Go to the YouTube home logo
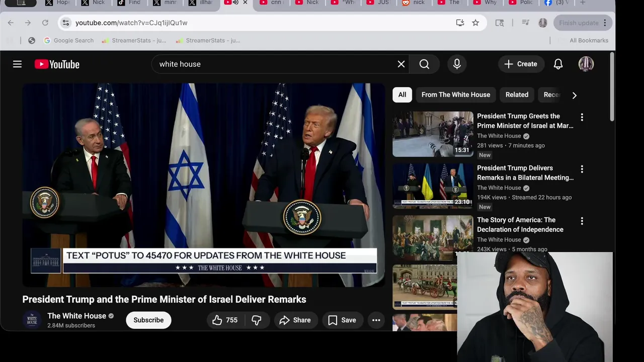 click(x=57, y=64)
